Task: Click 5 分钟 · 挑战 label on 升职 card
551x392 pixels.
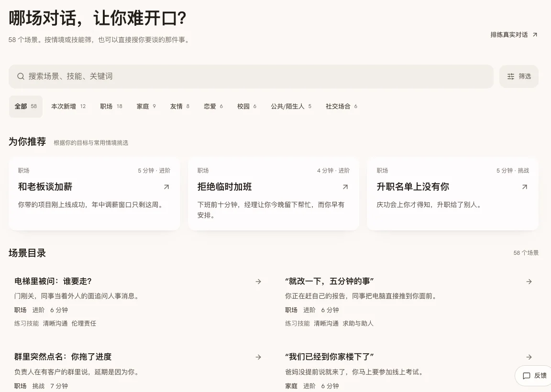Action: pyautogui.click(x=513, y=171)
